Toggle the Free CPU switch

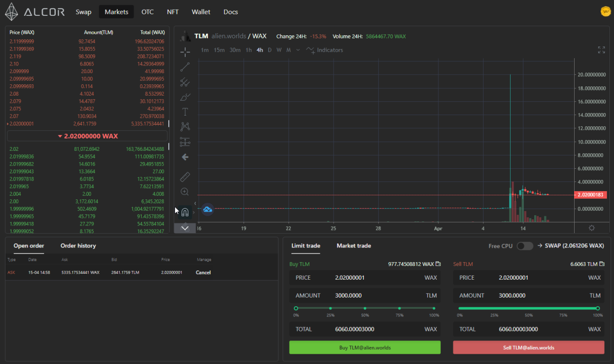pos(524,246)
